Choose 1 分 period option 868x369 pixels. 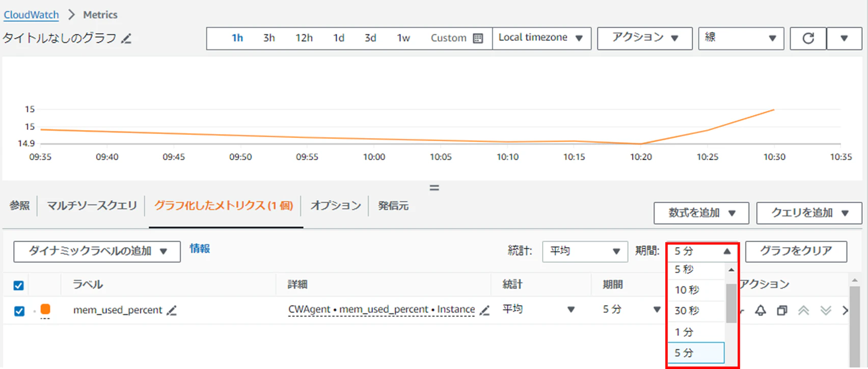[x=696, y=332]
